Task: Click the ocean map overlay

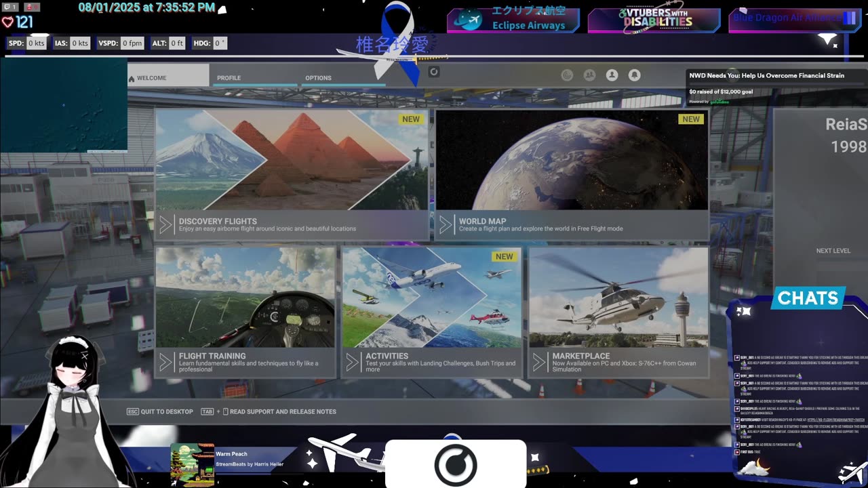Action: click(64, 105)
